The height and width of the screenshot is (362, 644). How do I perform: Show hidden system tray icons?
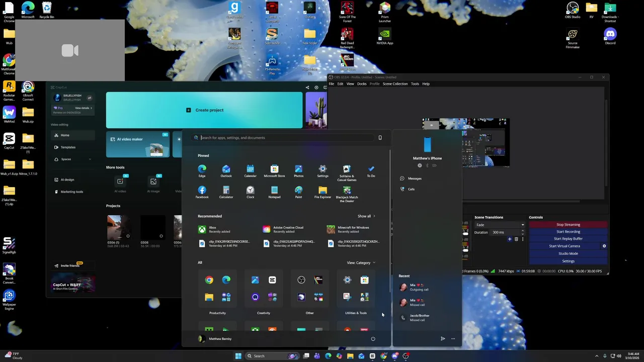[x=597, y=356]
